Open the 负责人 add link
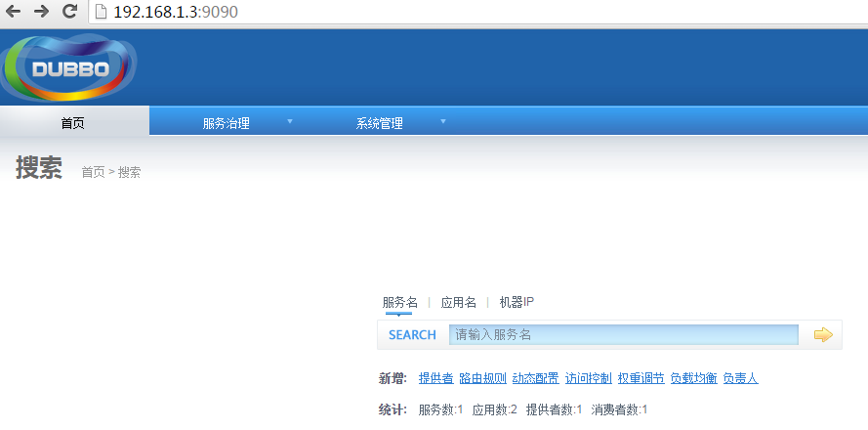868x430 pixels. tap(741, 378)
